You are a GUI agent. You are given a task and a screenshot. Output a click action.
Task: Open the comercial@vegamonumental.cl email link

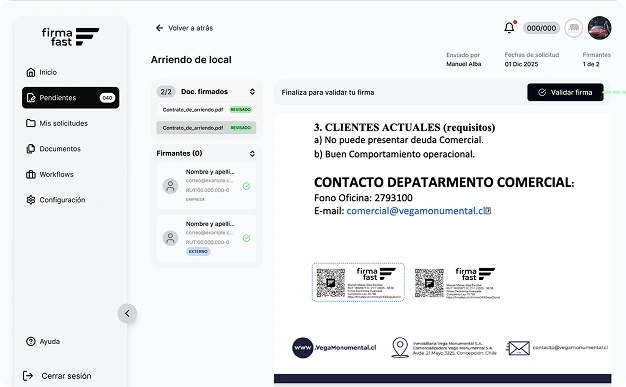(x=416, y=211)
